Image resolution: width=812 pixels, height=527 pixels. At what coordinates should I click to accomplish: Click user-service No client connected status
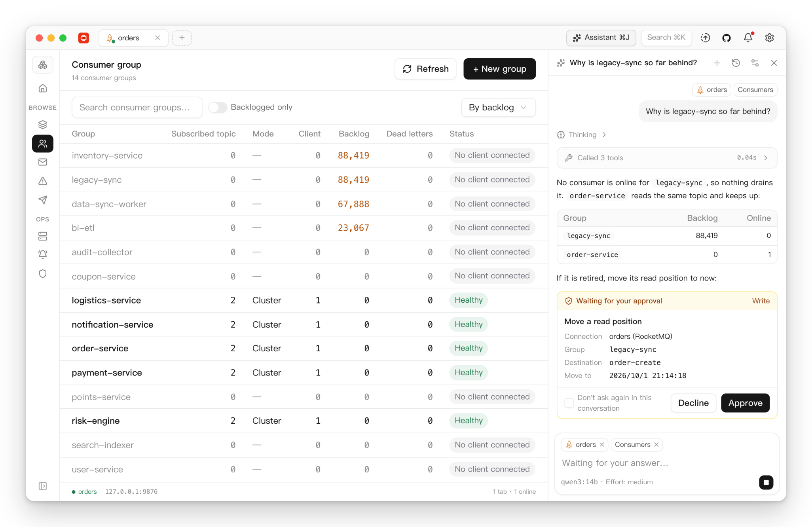pyautogui.click(x=492, y=469)
